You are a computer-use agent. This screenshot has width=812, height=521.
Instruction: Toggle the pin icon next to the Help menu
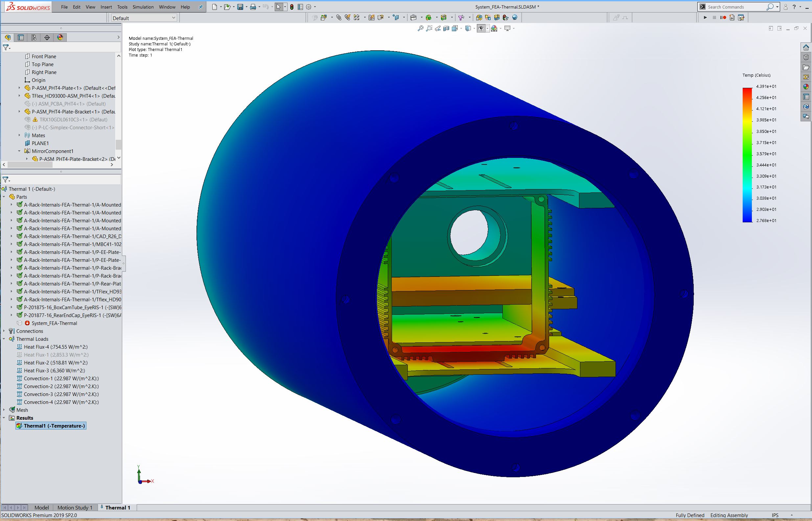coord(200,7)
